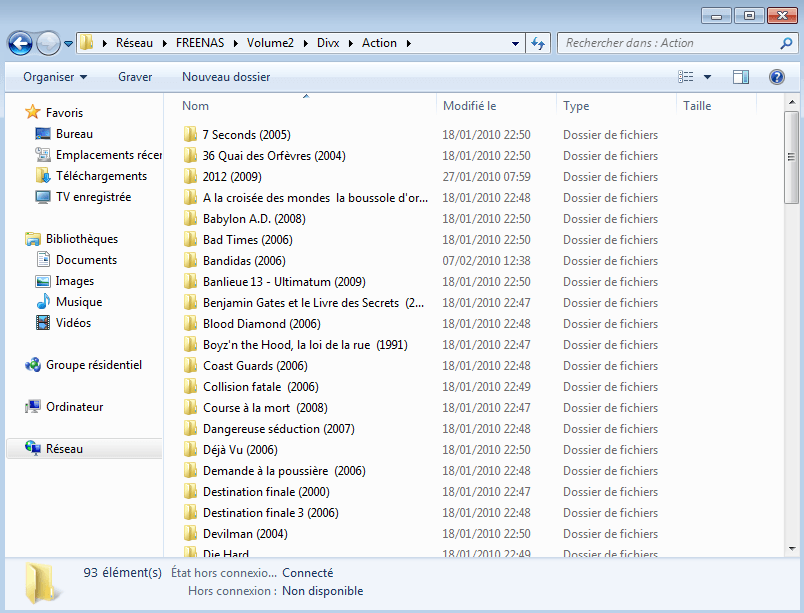Expand the arrow after Divx in the breadcrumb

(351, 44)
